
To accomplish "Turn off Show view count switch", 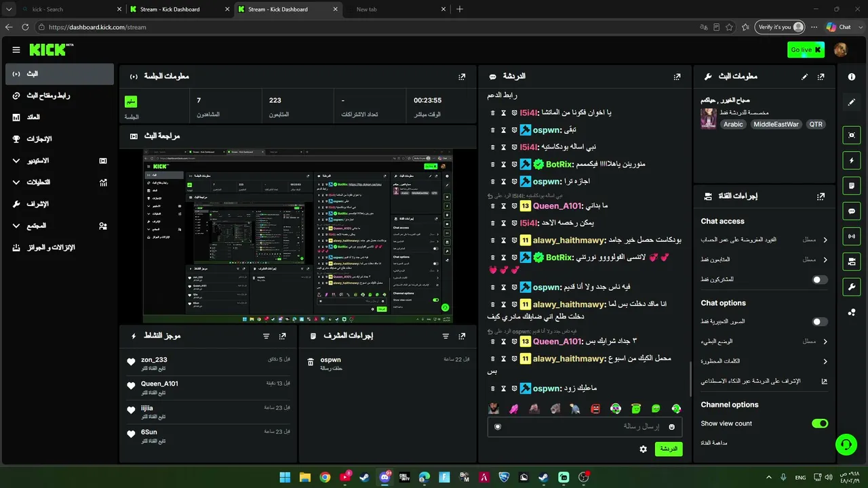I will [x=820, y=424].
